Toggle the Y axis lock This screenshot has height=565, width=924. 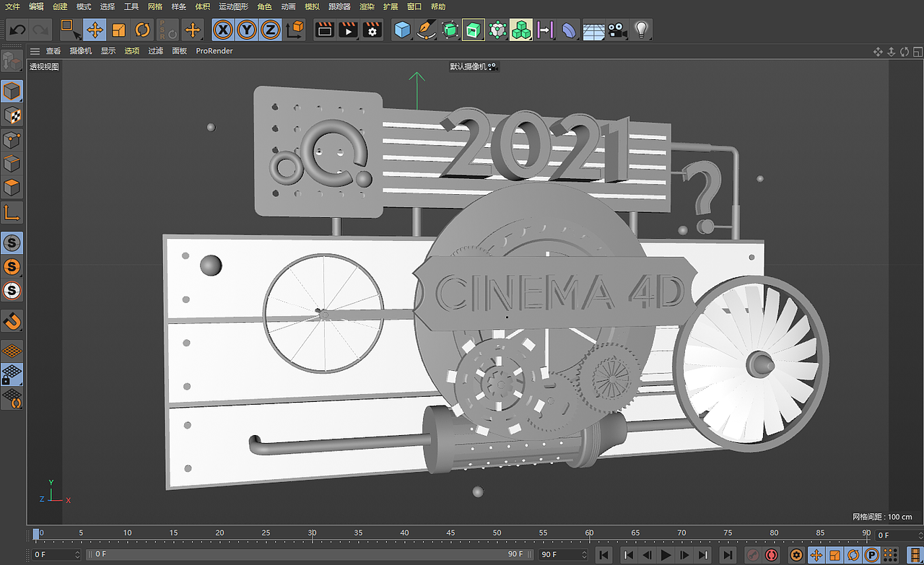247,30
